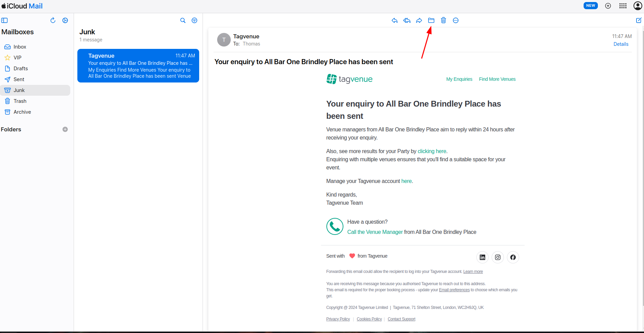The height and width of the screenshot is (333, 644).
Task: Open the message filter icon
Action: (194, 20)
